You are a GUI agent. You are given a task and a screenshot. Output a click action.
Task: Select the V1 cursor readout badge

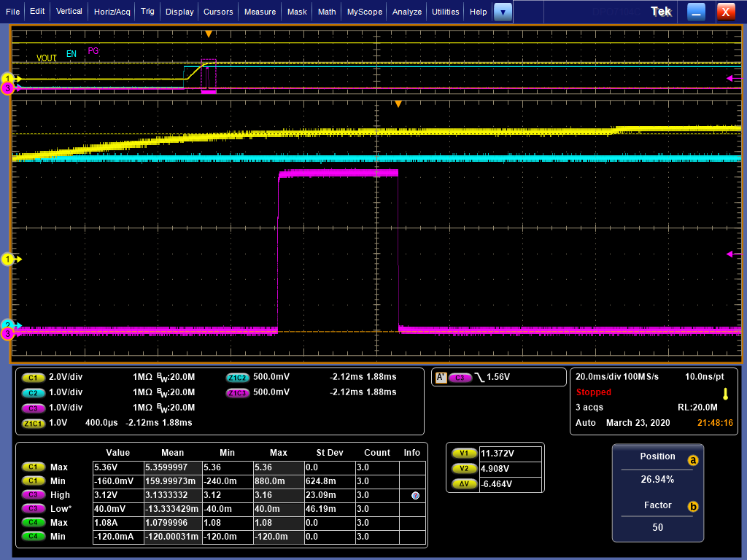pos(464,453)
